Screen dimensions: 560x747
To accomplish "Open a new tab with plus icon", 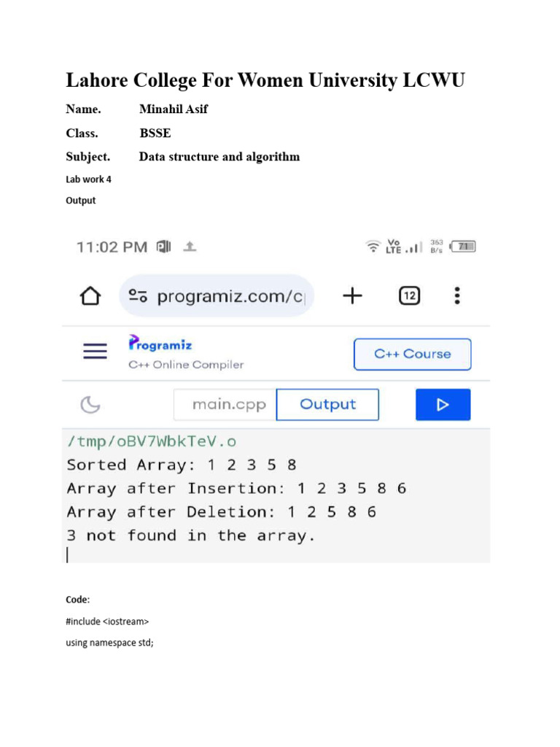I will (x=352, y=295).
